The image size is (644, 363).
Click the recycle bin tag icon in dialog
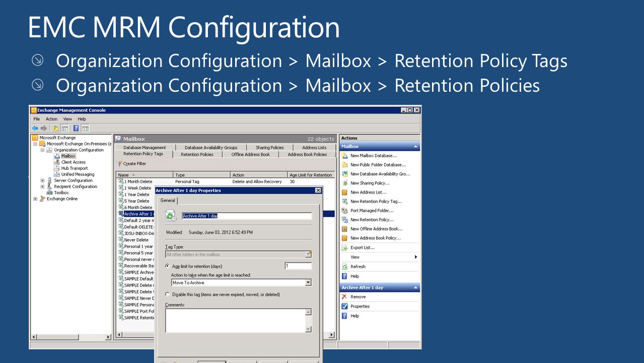click(171, 216)
